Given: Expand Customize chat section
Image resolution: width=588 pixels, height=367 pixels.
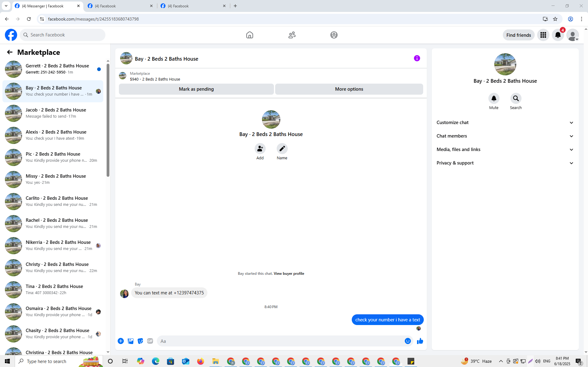Looking at the screenshot, I should coord(505,123).
